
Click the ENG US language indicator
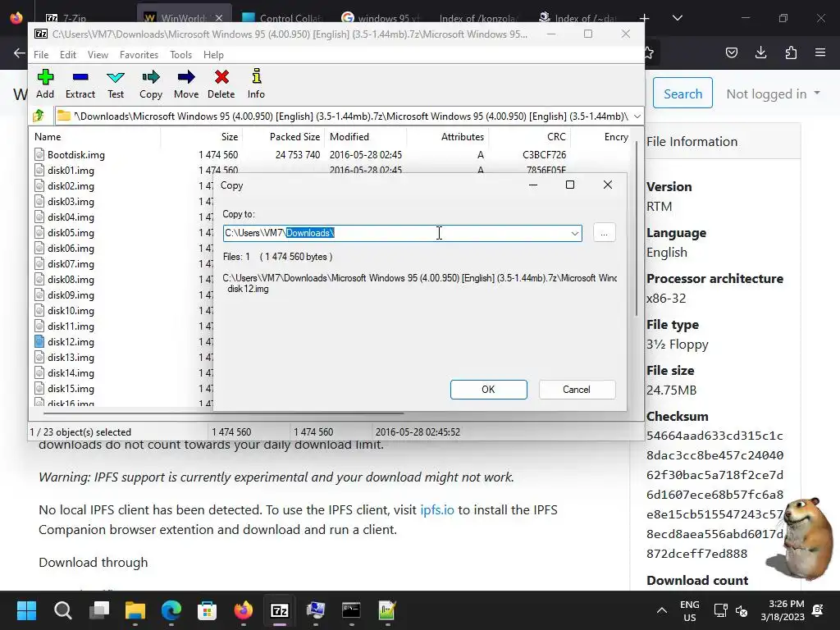pyautogui.click(x=689, y=610)
